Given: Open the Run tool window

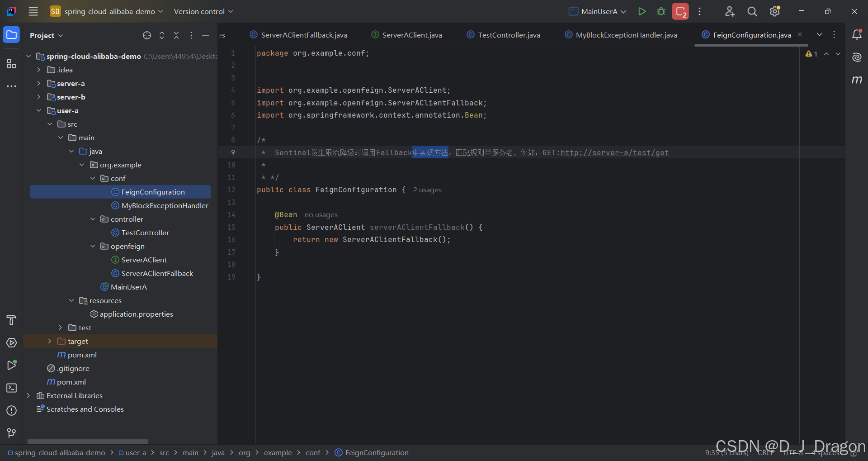Looking at the screenshot, I should [11, 365].
